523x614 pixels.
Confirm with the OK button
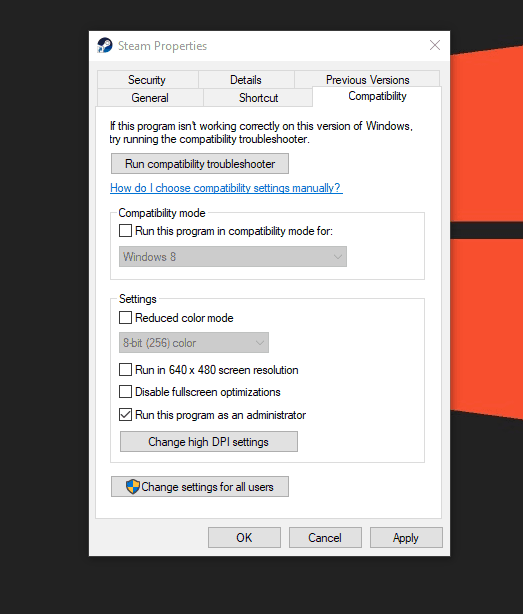244,538
